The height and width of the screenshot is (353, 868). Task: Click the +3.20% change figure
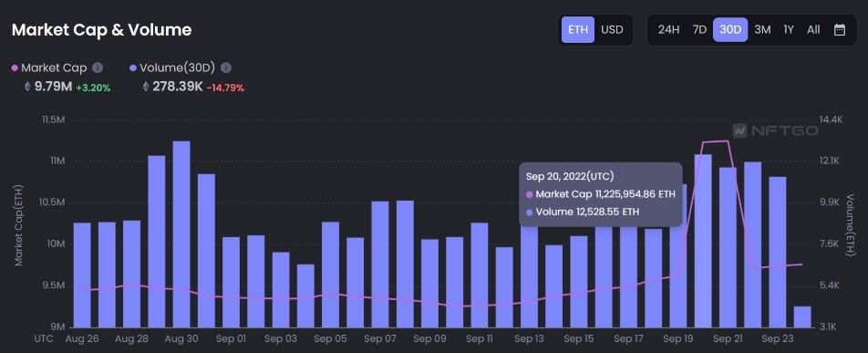pos(93,88)
